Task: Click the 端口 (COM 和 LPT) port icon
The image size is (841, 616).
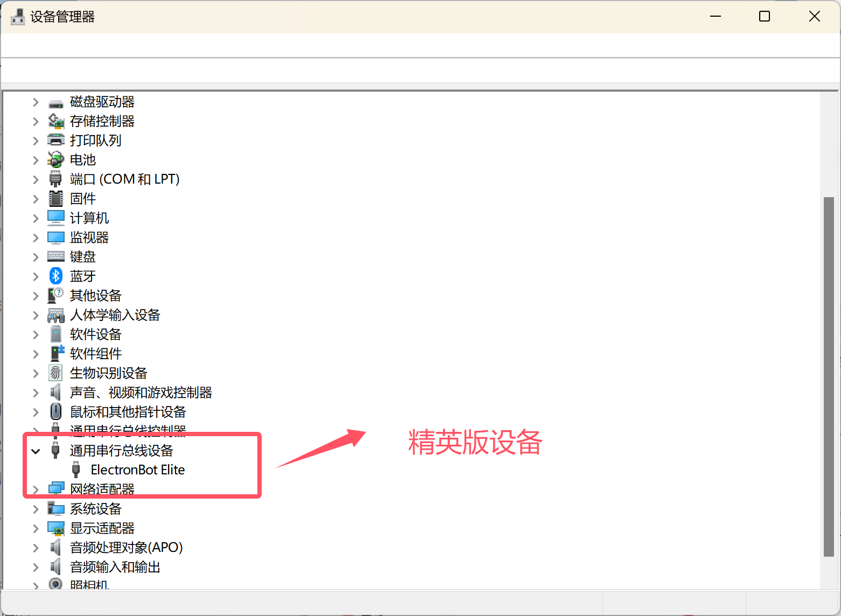Action: (x=56, y=180)
